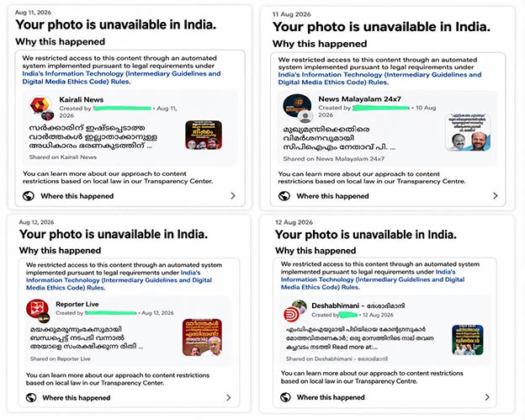Click Where this happened text in Reporter Live notice
The height and width of the screenshot is (420, 525).
click(x=77, y=397)
